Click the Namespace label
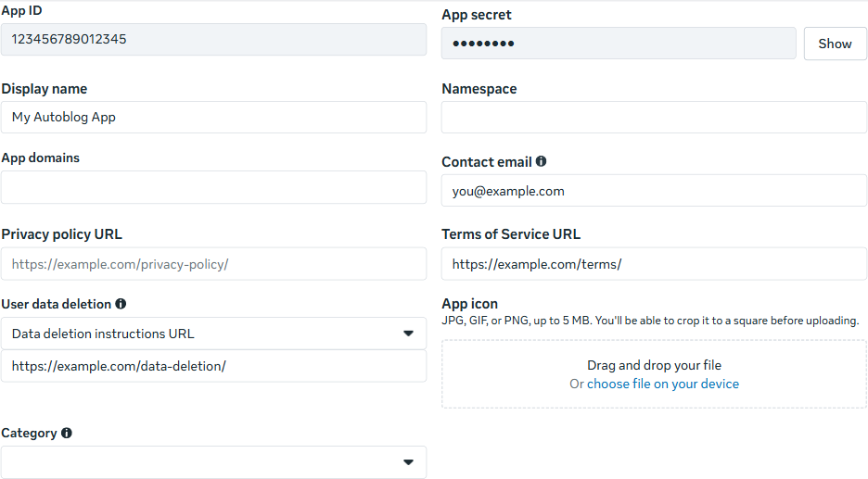 click(x=479, y=89)
